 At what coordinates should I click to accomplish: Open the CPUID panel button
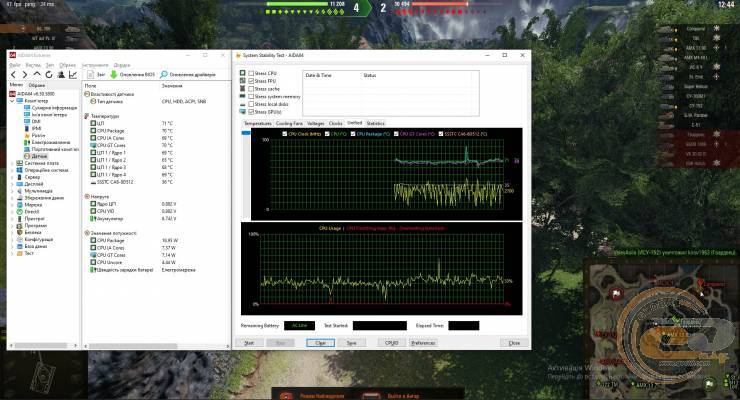coord(391,343)
